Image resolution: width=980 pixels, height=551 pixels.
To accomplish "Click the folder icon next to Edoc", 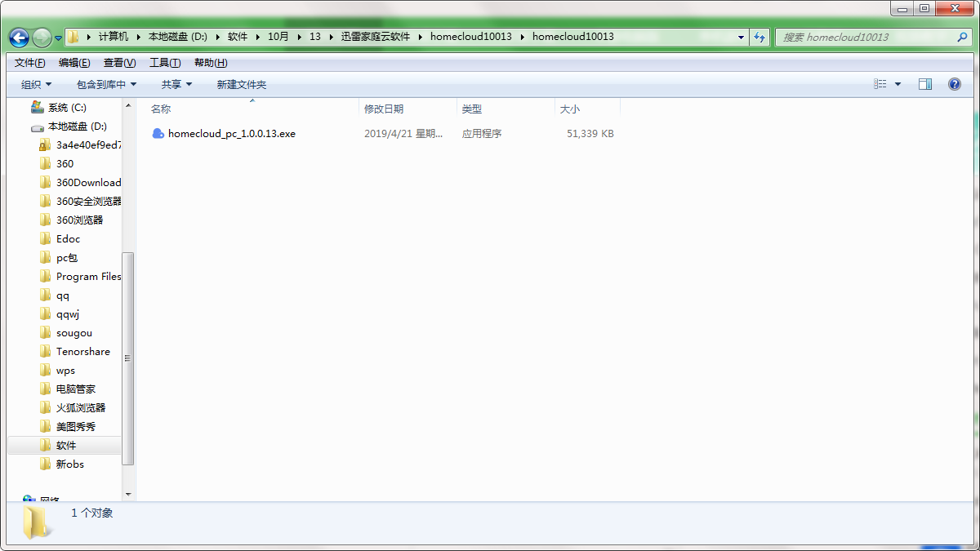I will pos(46,239).
